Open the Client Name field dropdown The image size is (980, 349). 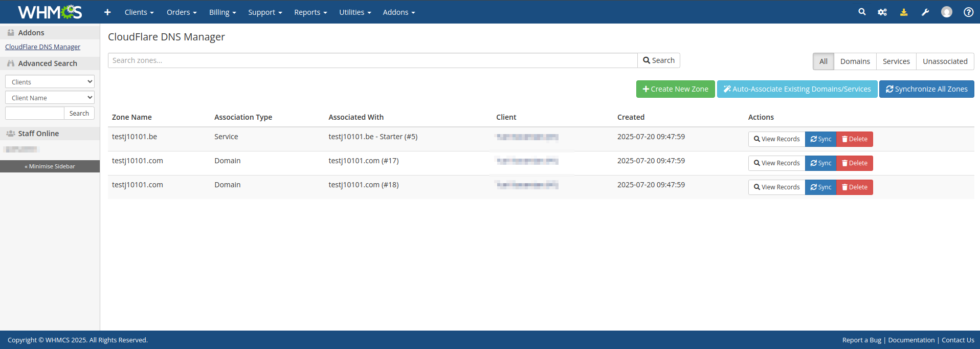[50, 98]
